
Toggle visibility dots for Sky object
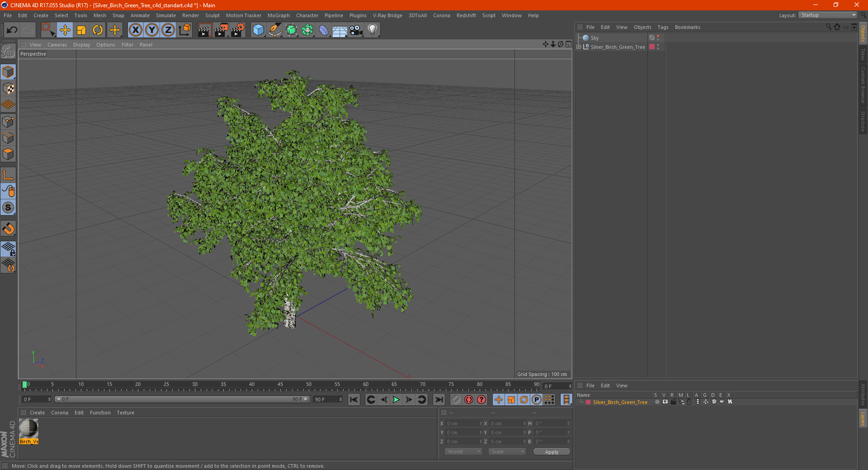(x=658, y=38)
